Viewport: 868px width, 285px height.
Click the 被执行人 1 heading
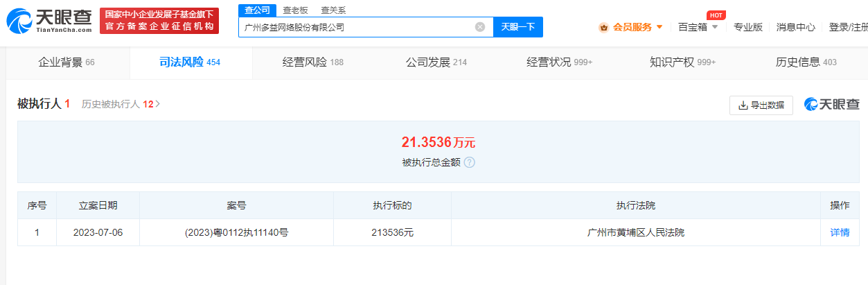click(44, 104)
